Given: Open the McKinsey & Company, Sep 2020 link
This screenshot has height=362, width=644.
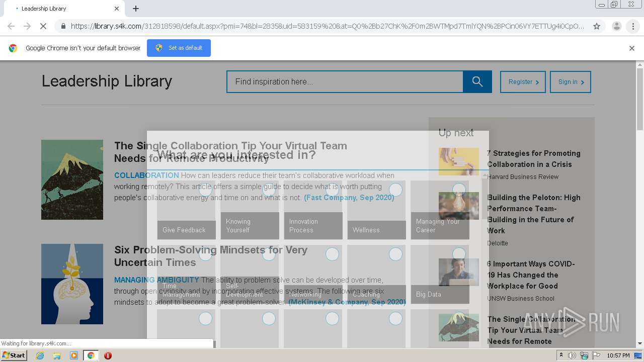Looking at the screenshot, I should click(x=347, y=302).
